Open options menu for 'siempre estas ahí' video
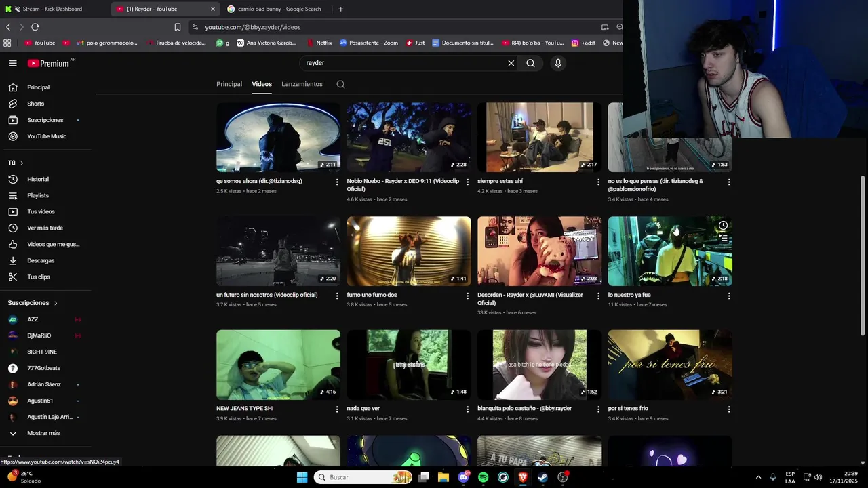Screen dimensions: 868x488 (x=598, y=182)
